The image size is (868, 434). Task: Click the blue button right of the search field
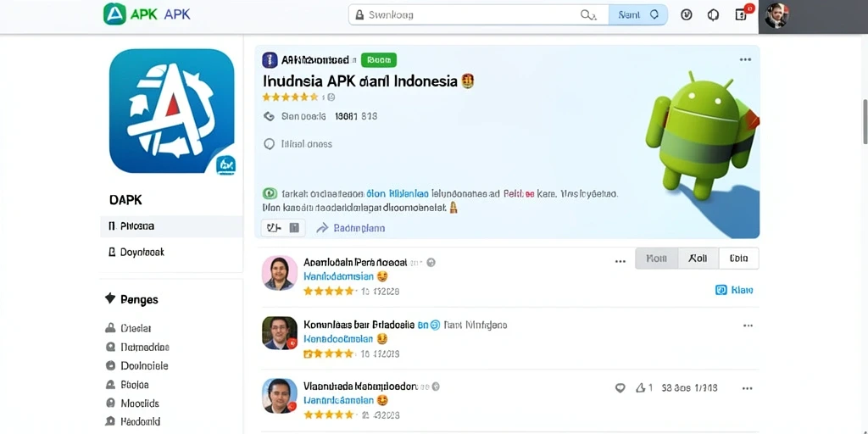pyautogui.click(x=637, y=15)
